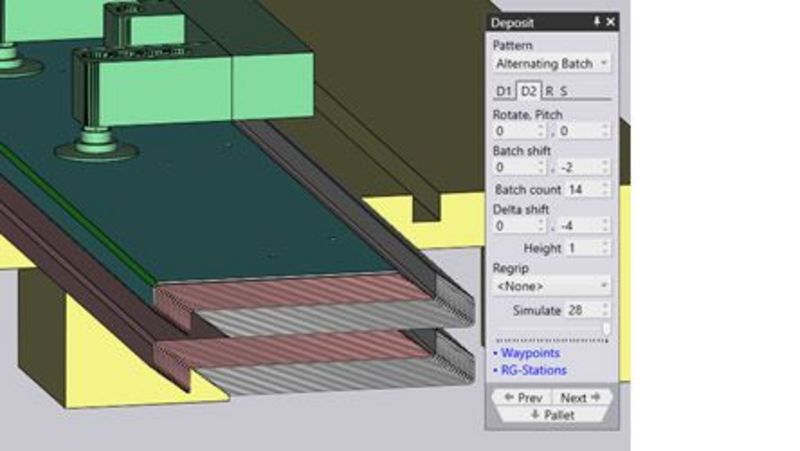This screenshot has height=451, width=800.
Task: Click the Batch count field showing 14
Action: [x=578, y=189]
